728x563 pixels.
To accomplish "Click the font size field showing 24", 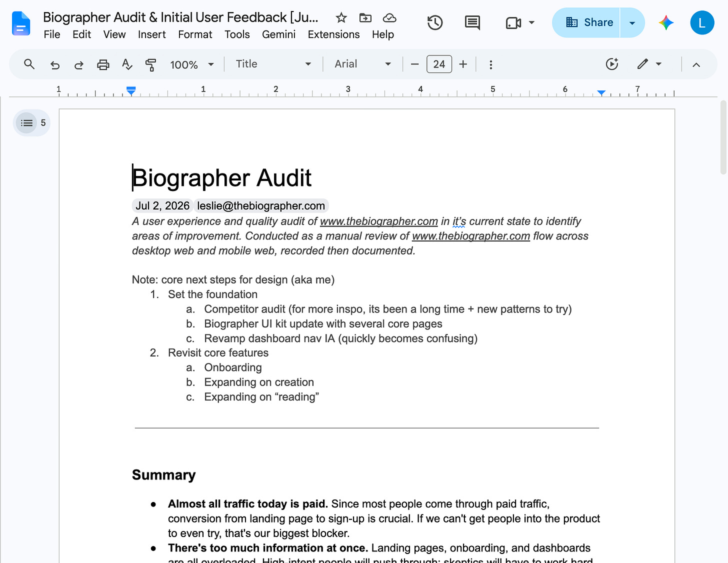I will 439,64.
